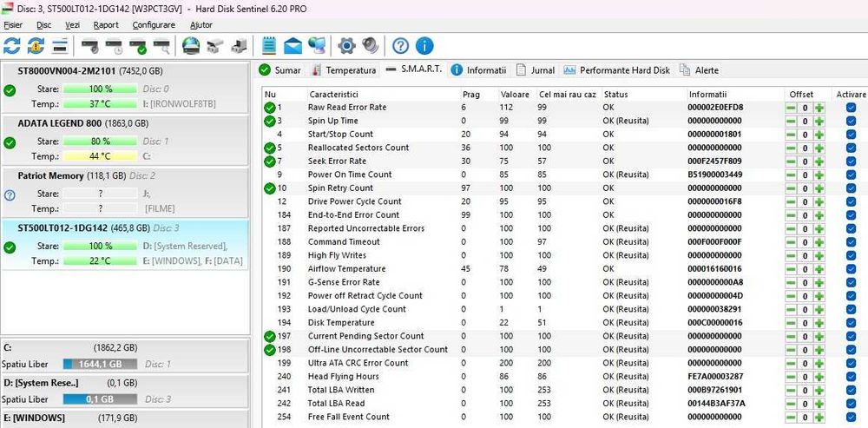Sort by the Valoare column header
The height and width of the screenshot is (428, 868).
coord(516,95)
